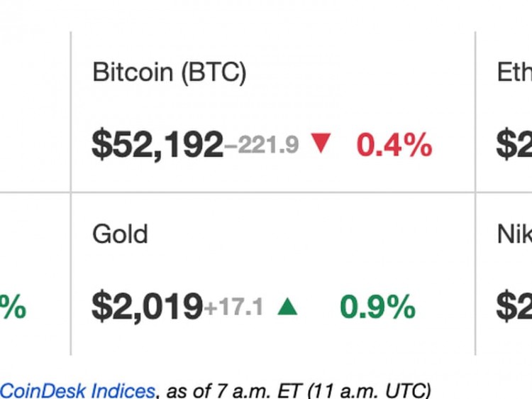Click the red 0.4% change value
The image size is (532, 399).
point(394,145)
